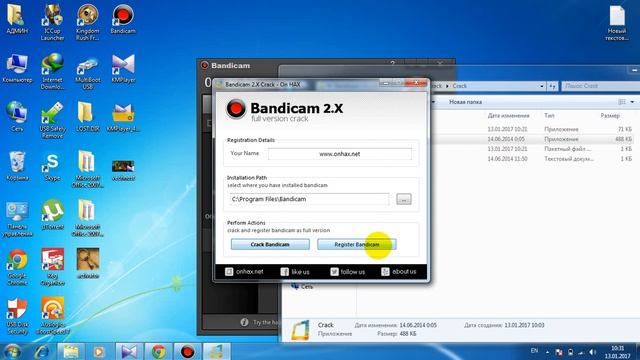Open Панель управления desktop icon
Image resolution: width=640 pixels, height=360 pixels.
pyautogui.click(x=17, y=218)
